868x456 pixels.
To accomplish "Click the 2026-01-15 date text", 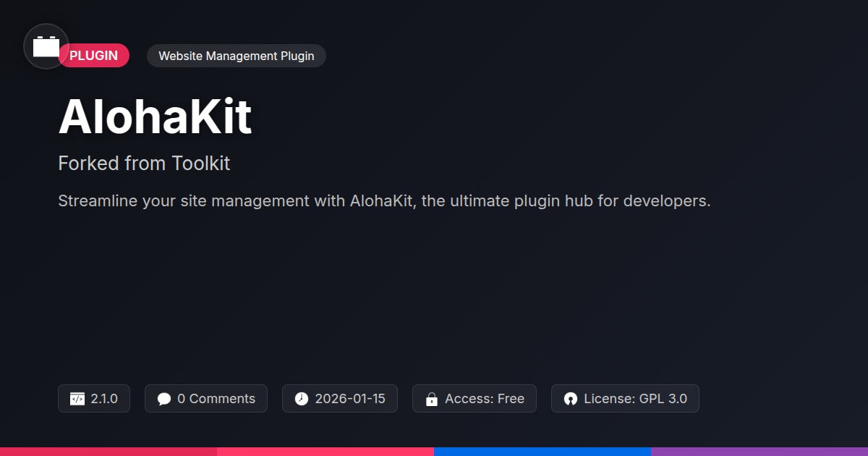I will click(350, 399).
